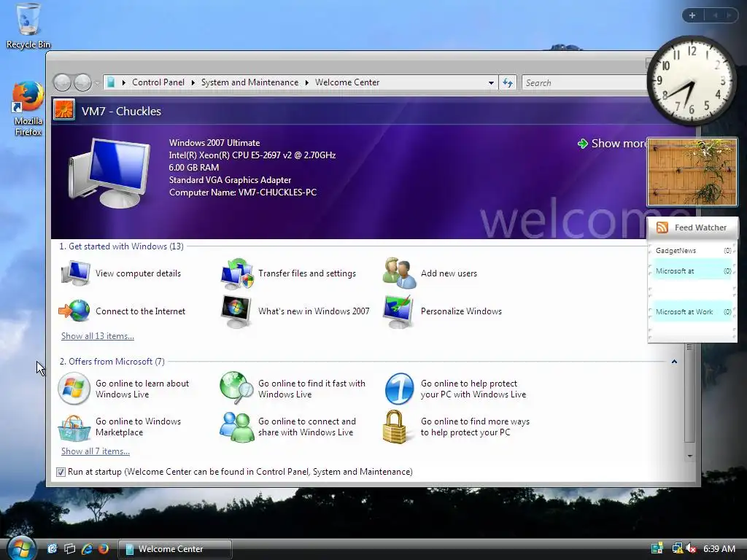Image resolution: width=747 pixels, height=560 pixels.
Task: Click the Windows Live protect PC icon
Action: [x=399, y=389]
